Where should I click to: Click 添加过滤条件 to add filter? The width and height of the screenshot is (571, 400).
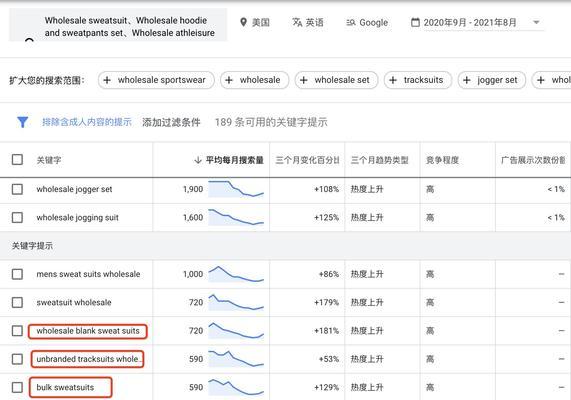pyautogui.click(x=171, y=122)
